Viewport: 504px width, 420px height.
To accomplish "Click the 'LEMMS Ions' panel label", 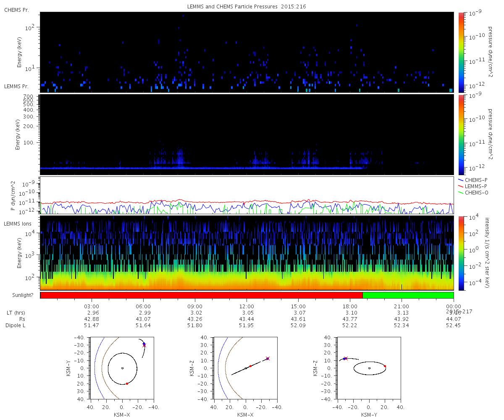I will point(17,223).
